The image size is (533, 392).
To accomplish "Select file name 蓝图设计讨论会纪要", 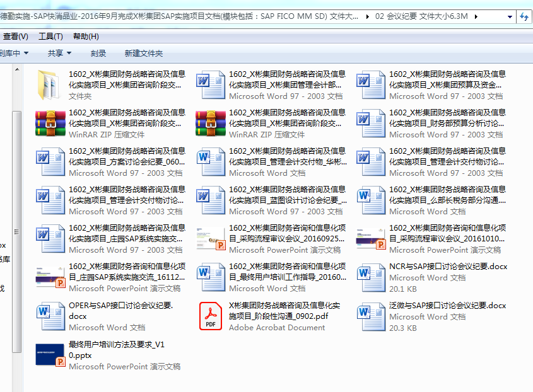I will tap(288, 195).
